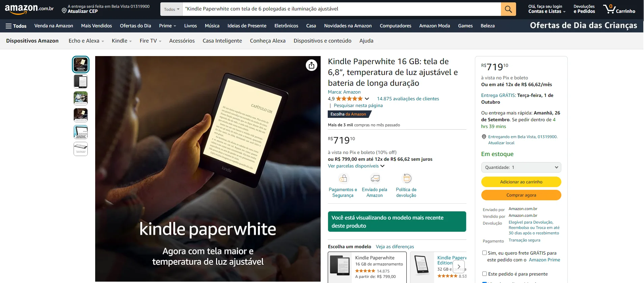The image size is (644, 283).
Task: Open Música nav item
Action: pos(212,26)
